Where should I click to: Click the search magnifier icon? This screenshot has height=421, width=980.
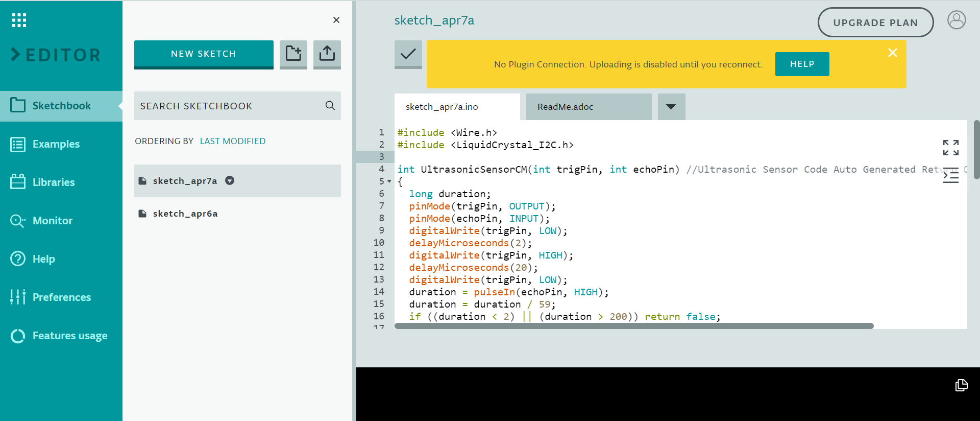330,106
